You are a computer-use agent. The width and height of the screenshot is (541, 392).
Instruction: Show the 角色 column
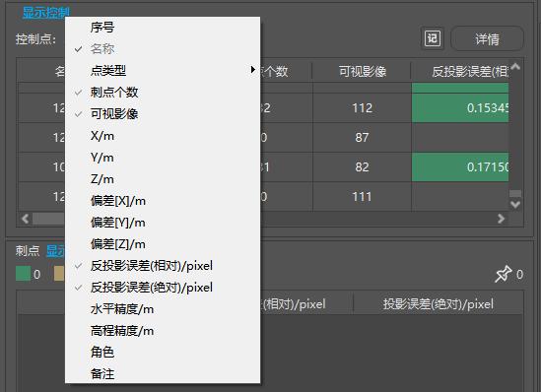click(163, 352)
